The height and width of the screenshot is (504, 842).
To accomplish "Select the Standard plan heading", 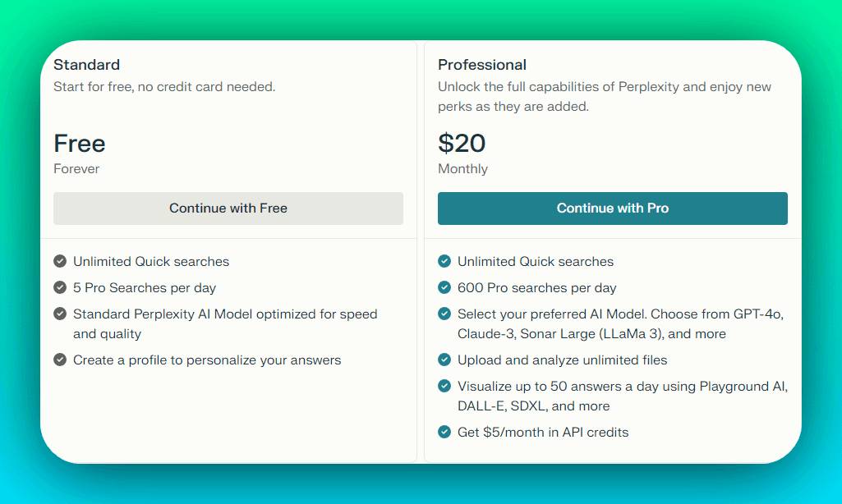I will tap(86, 65).
